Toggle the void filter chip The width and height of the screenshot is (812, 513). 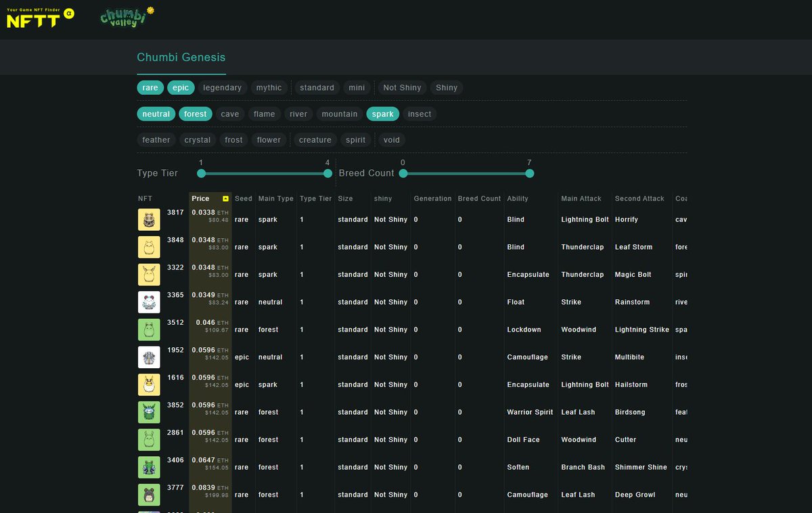pyautogui.click(x=392, y=140)
